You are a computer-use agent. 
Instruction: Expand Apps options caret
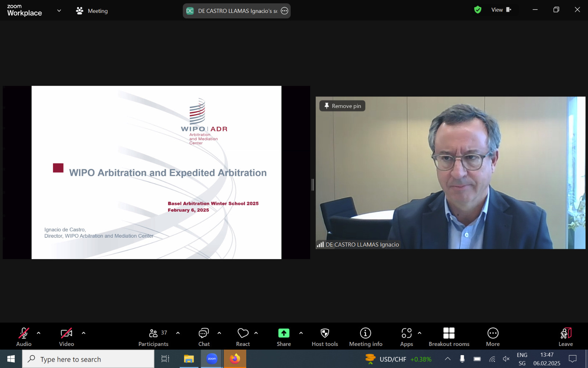[419, 333]
